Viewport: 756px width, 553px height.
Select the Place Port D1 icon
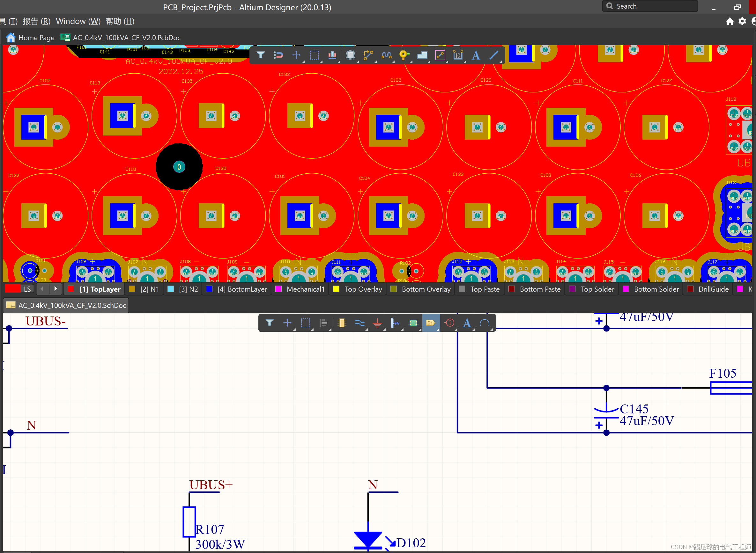[x=431, y=323]
